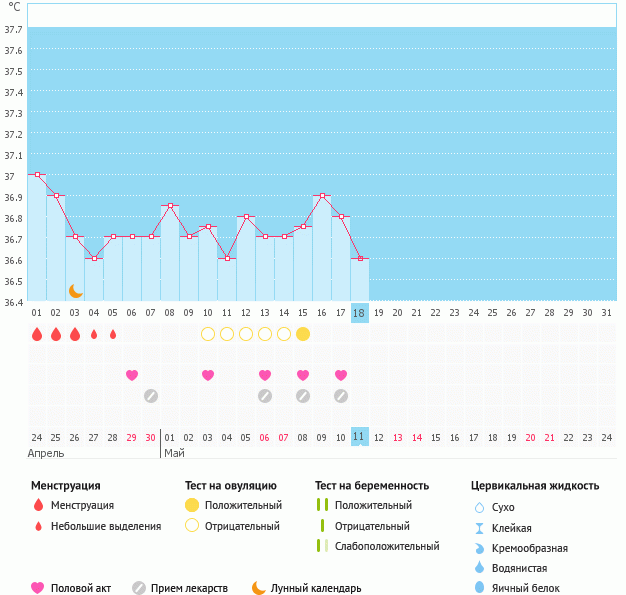Click the crescent moon icon on cycle day 03
Viewport: 626px width, 595px height.
click(75, 291)
